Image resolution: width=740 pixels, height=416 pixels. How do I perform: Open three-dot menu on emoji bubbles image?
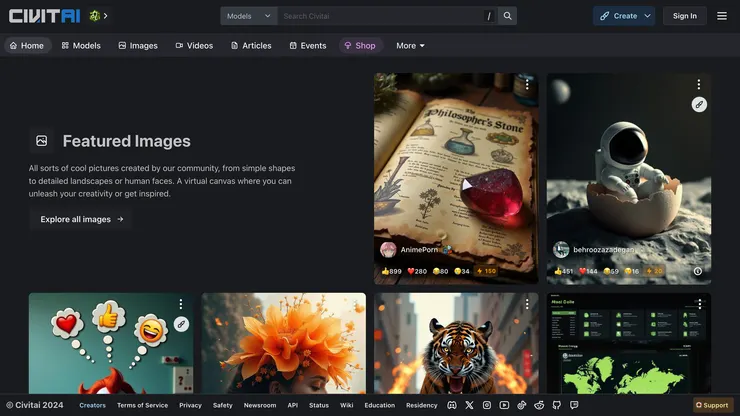(181, 304)
